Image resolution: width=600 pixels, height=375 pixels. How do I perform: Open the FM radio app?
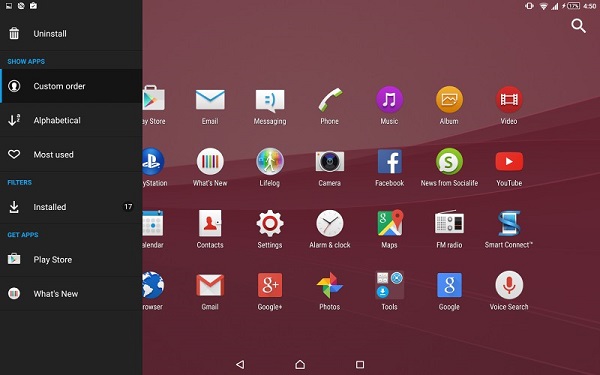coord(449,230)
